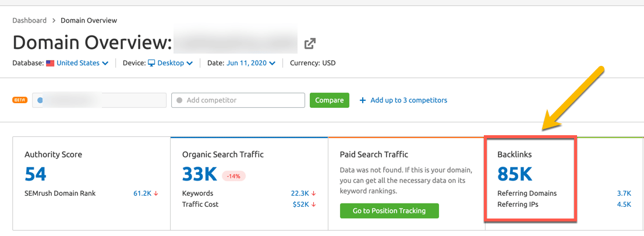This screenshot has height=236, width=644.
Task: Open the Authority Score value 54
Action: click(36, 174)
